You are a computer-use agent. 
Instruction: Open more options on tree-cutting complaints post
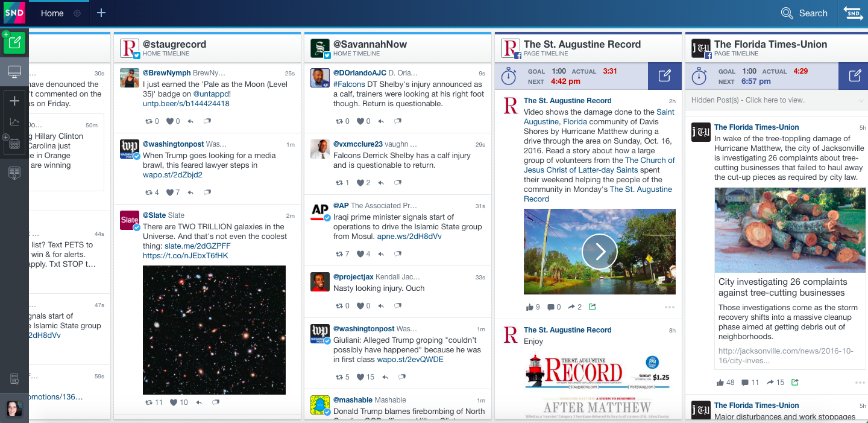tap(860, 383)
